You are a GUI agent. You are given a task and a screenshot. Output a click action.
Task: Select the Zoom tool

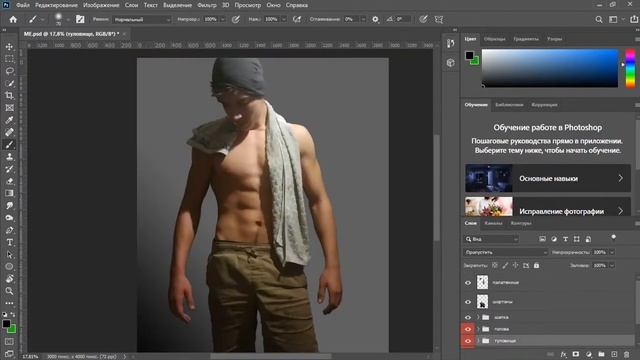[9, 291]
